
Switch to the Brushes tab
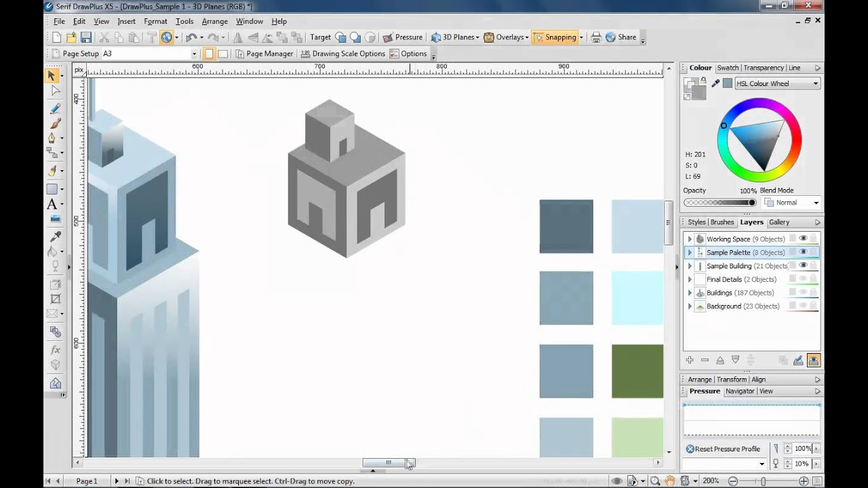[722, 222]
